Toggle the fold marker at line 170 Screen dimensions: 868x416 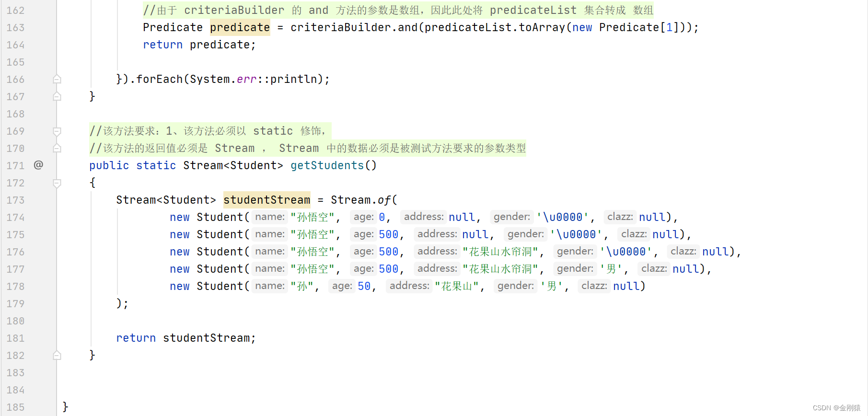tap(57, 148)
